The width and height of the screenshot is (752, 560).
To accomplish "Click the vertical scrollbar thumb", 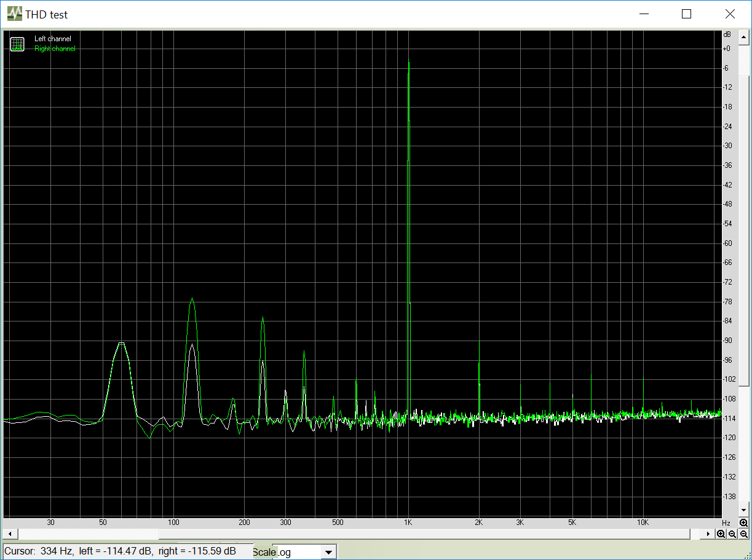I will pyautogui.click(x=743, y=231).
